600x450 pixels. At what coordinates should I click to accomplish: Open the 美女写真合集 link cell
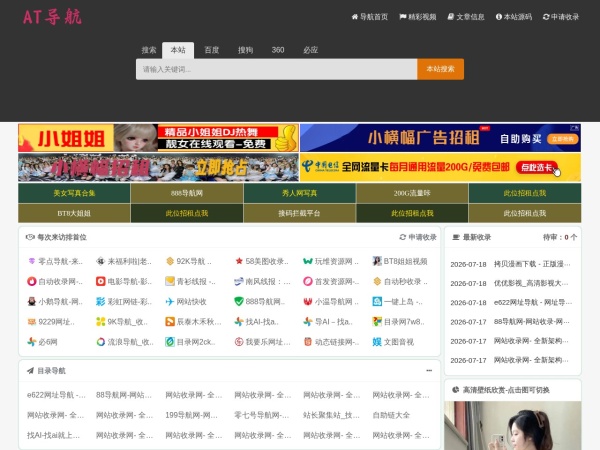point(74,193)
